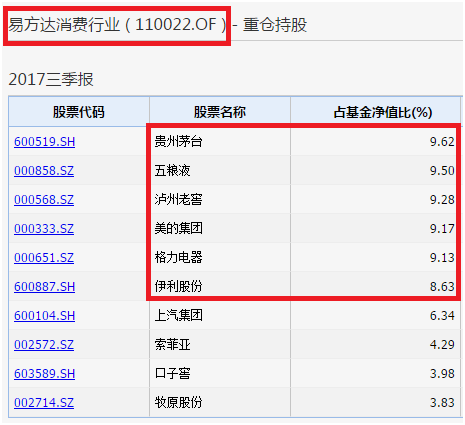Click the 上汽集团 row name
The image size is (465, 425).
(178, 315)
